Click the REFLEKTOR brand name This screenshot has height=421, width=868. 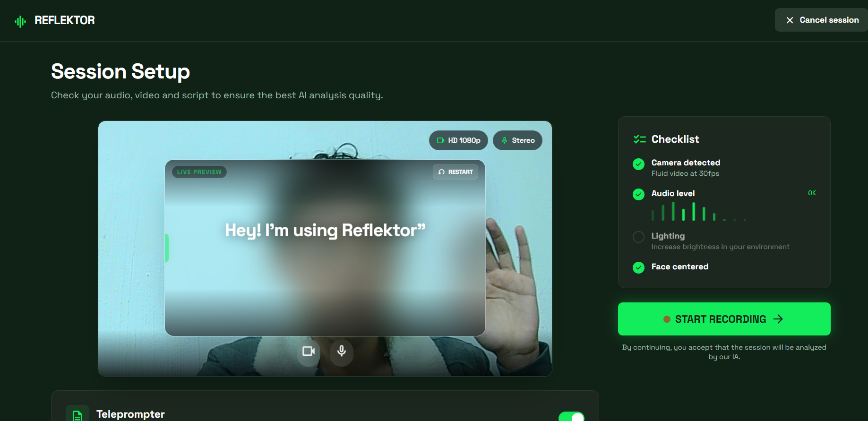click(x=65, y=20)
